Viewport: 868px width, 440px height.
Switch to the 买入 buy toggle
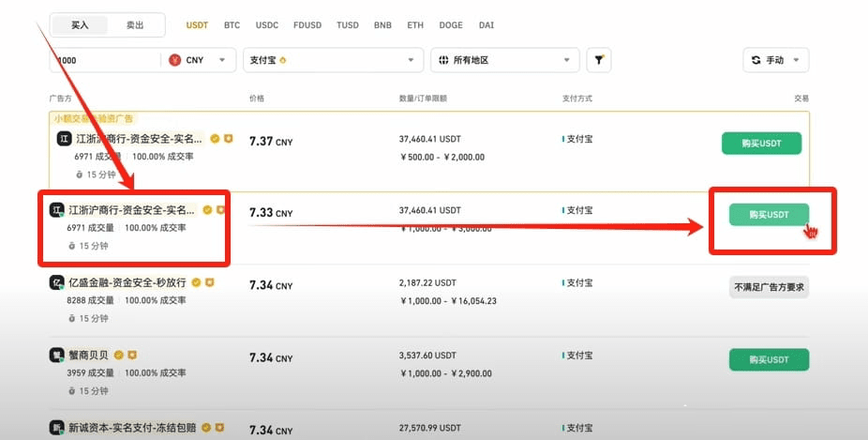point(80,25)
